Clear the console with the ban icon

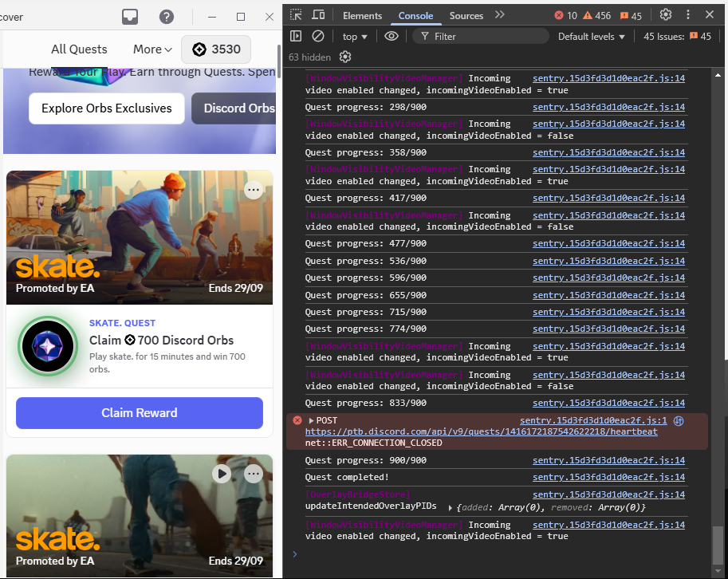click(317, 36)
